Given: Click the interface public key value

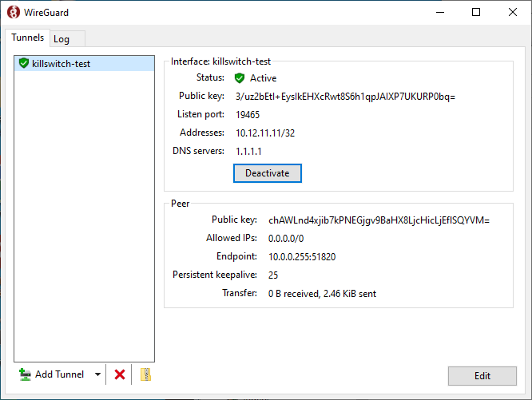Looking at the screenshot, I should [x=345, y=97].
